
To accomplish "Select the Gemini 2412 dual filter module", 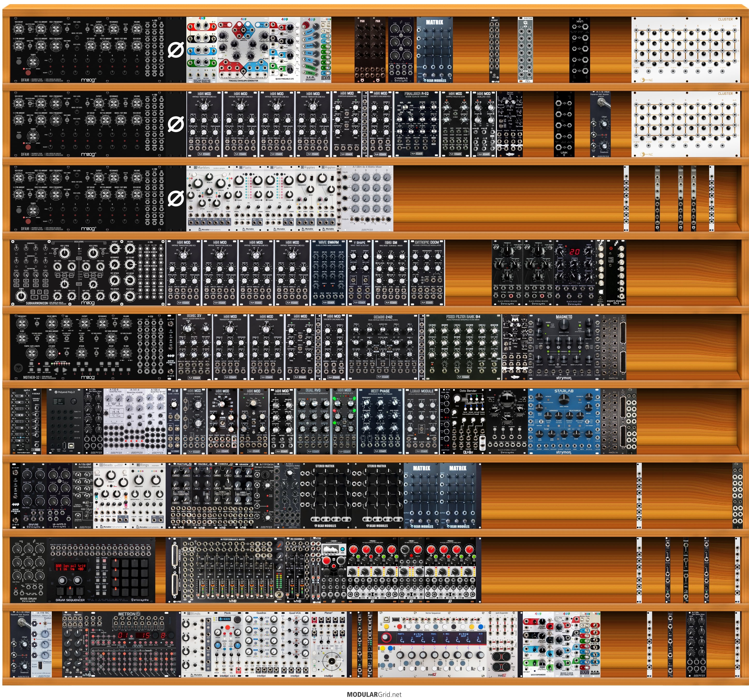I will (384, 347).
